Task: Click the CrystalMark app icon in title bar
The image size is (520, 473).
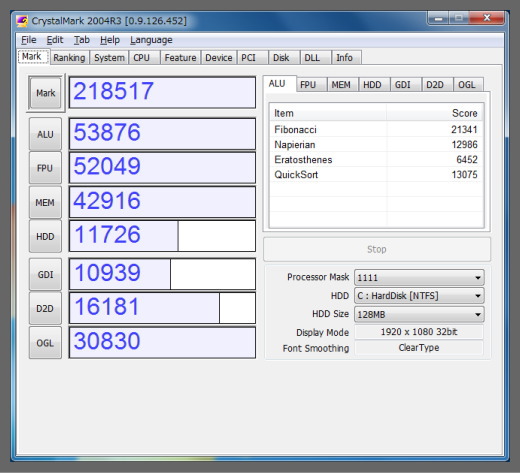Action: [x=22, y=21]
